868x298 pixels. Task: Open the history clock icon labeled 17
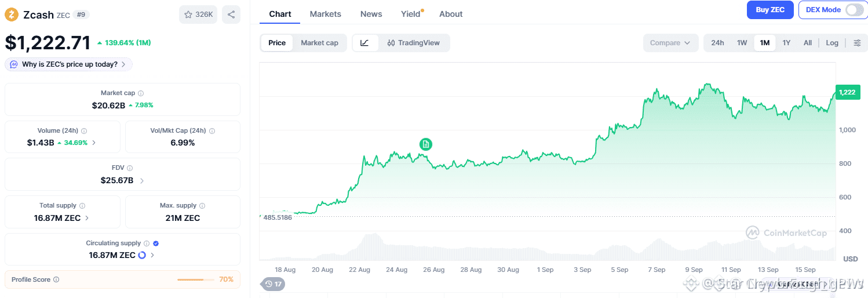pyautogui.click(x=273, y=284)
